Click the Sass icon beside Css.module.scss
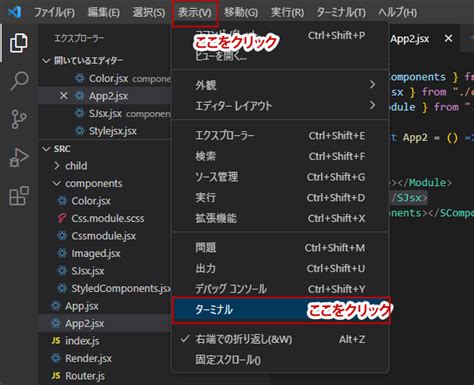The width and height of the screenshot is (474, 385). [x=62, y=218]
